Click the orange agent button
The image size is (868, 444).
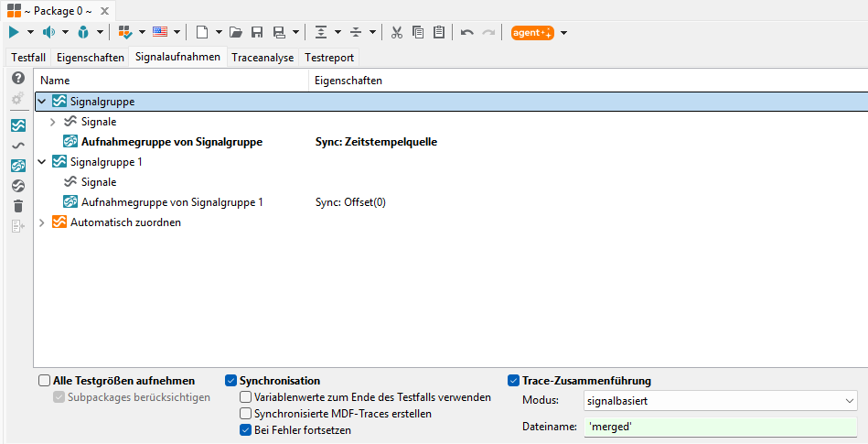532,33
